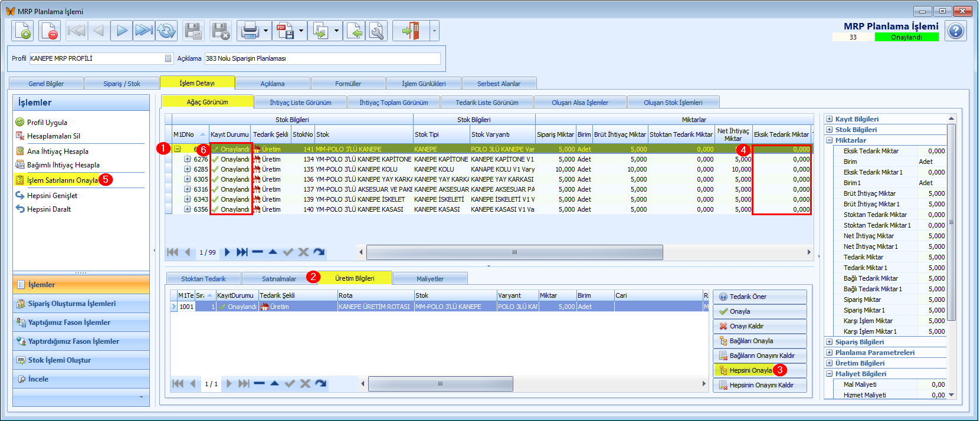
Task: Open the Stoktan Tedarik tab
Action: [x=204, y=279]
